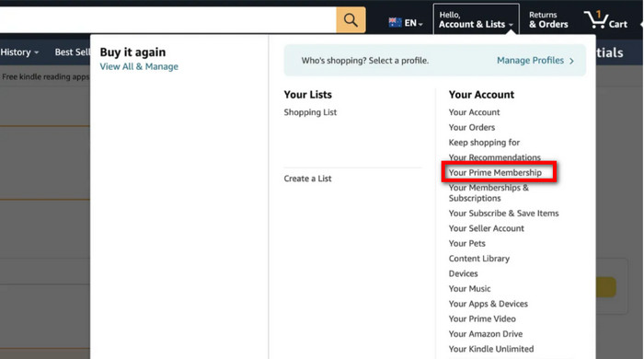Open Your Prime Video

point(482,318)
